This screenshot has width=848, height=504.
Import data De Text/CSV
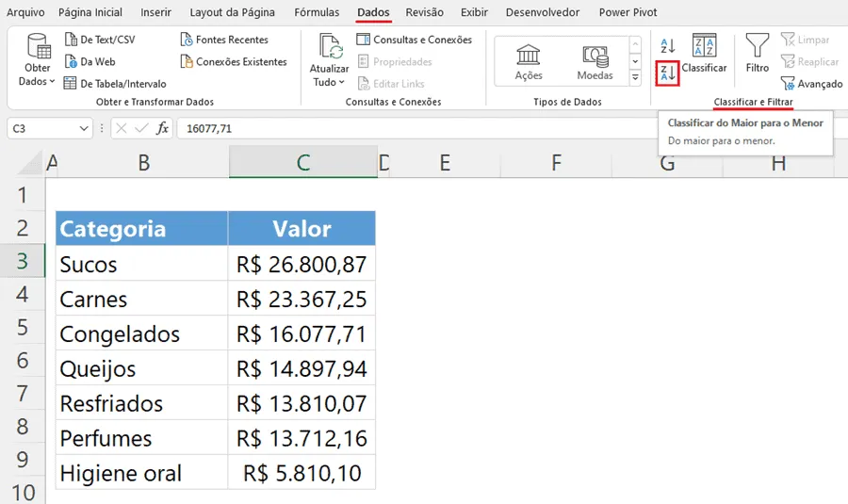point(100,40)
